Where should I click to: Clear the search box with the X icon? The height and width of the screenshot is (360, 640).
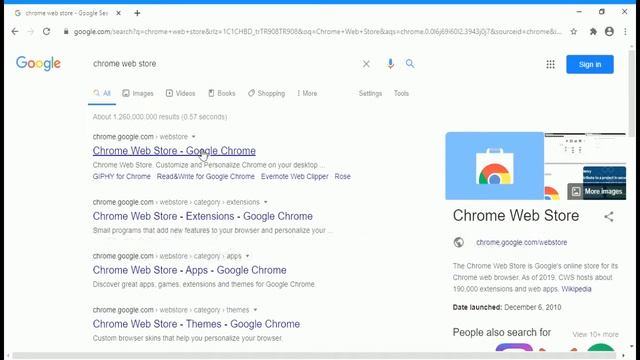pos(366,64)
